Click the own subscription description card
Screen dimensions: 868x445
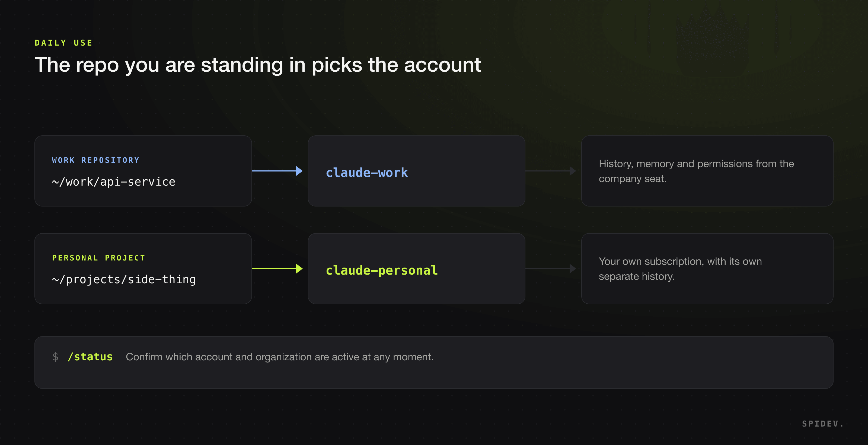(x=707, y=269)
